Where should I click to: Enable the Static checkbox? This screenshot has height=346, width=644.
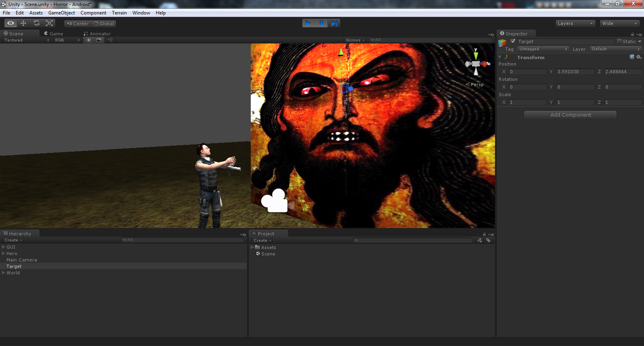[x=619, y=41]
